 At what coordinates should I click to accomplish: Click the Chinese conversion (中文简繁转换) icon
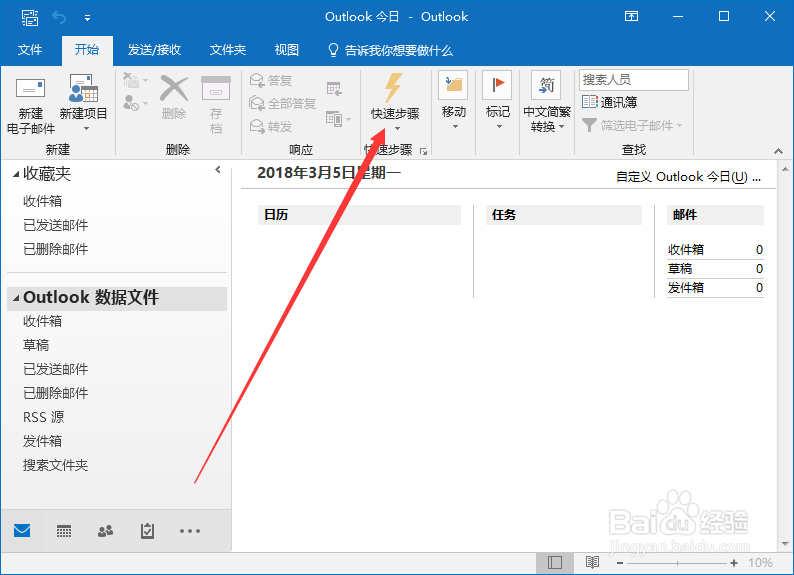click(546, 85)
